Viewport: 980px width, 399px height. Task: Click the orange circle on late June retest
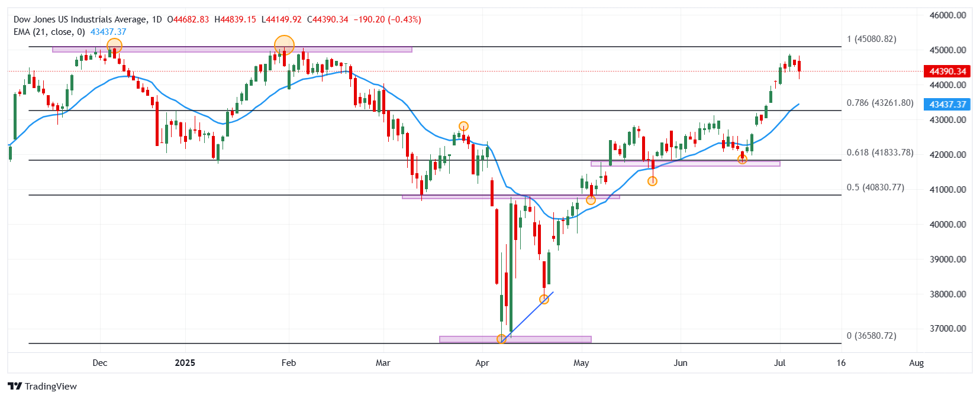coord(742,159)
